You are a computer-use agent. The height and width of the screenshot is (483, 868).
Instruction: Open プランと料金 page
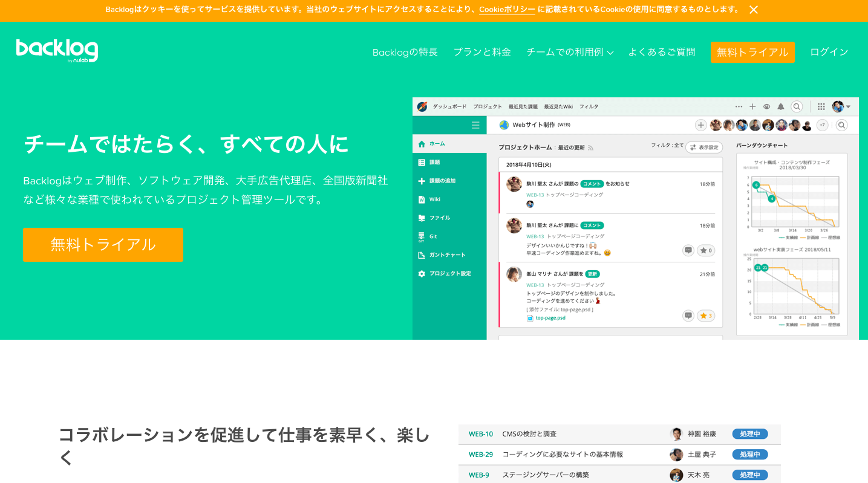coord(482,52)
